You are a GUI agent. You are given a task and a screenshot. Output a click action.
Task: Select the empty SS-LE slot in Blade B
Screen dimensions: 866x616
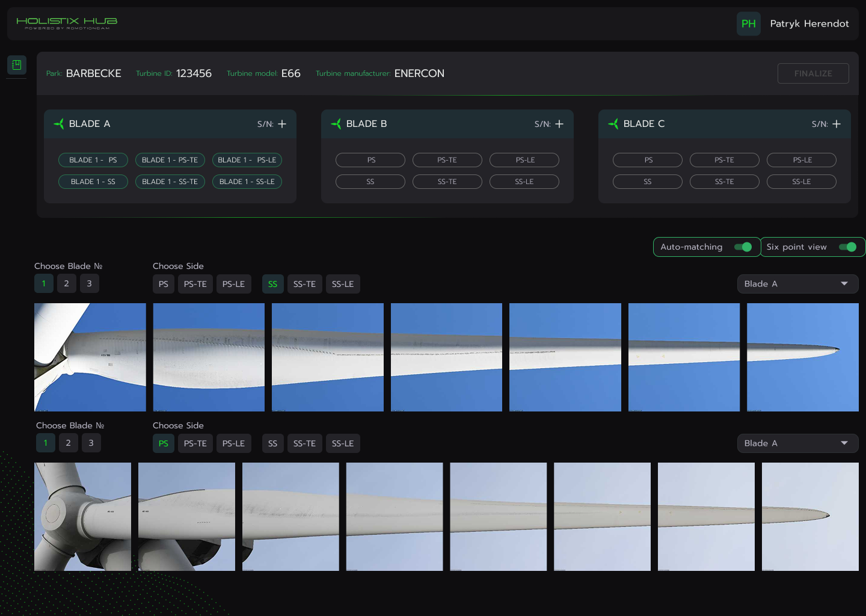point(524,182)
